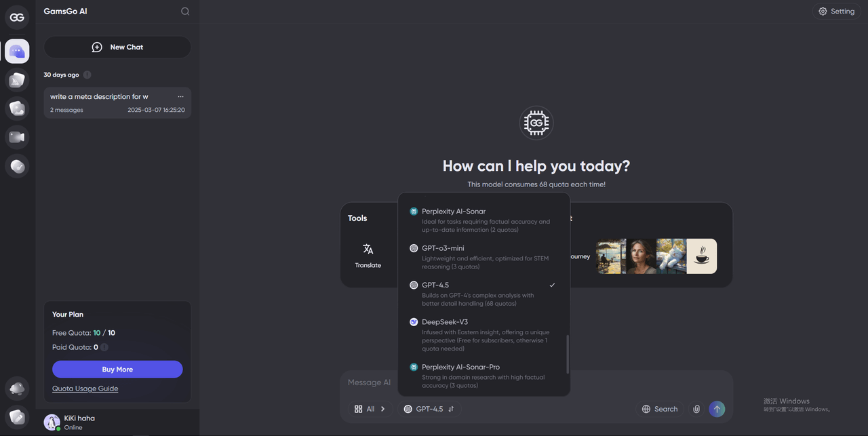Image resolution: width=868 pixels, height=436 pixels.
Task: Open the three-dot menu on saved chat
Action: [x=180, y=97]
